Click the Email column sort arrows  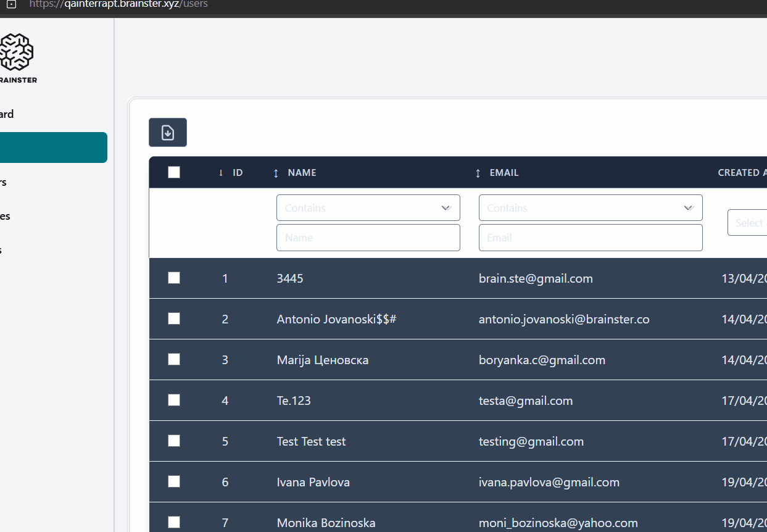(x=478, y=173)
